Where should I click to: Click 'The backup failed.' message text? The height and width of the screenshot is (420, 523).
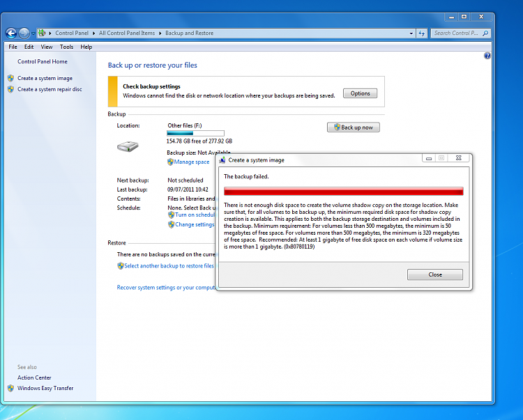pos(246,176)
